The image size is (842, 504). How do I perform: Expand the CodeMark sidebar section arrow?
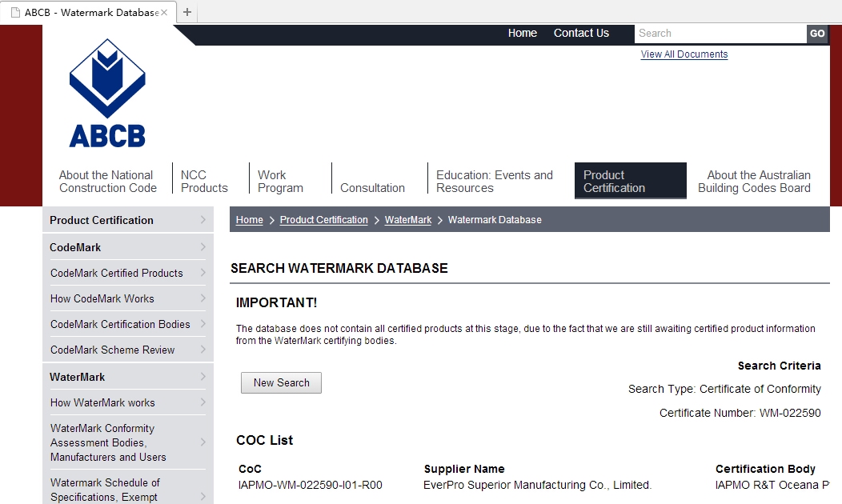(x=203, y=247)
